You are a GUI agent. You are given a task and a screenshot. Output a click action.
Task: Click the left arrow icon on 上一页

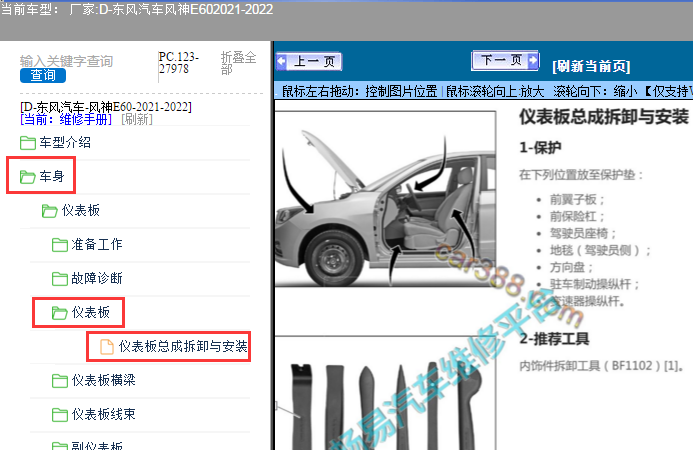[282, 61]
